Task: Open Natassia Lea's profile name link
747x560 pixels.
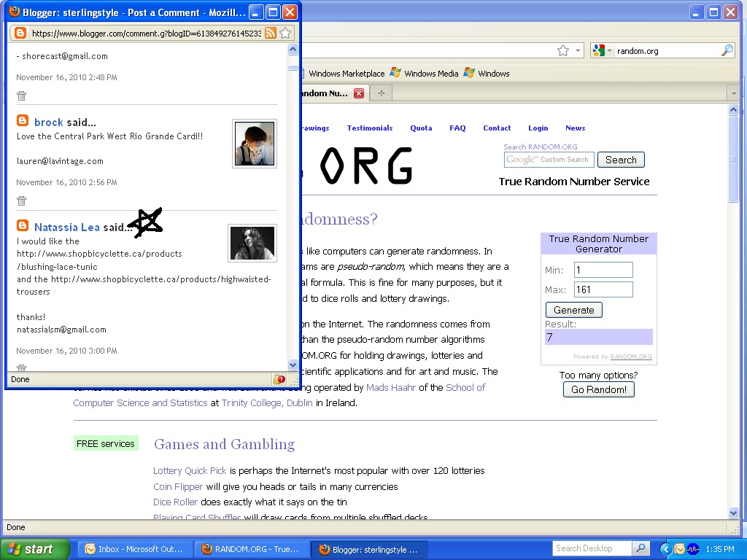Action: [66, 227]
